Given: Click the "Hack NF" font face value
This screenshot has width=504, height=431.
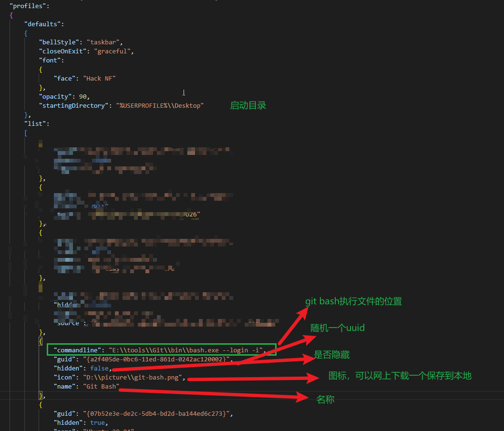Looking at the screenshot, I should click(x=100, y=78).
